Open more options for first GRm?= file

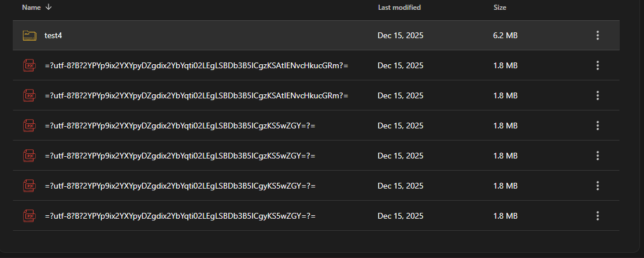pyautogui.click(x=598, y=65)
